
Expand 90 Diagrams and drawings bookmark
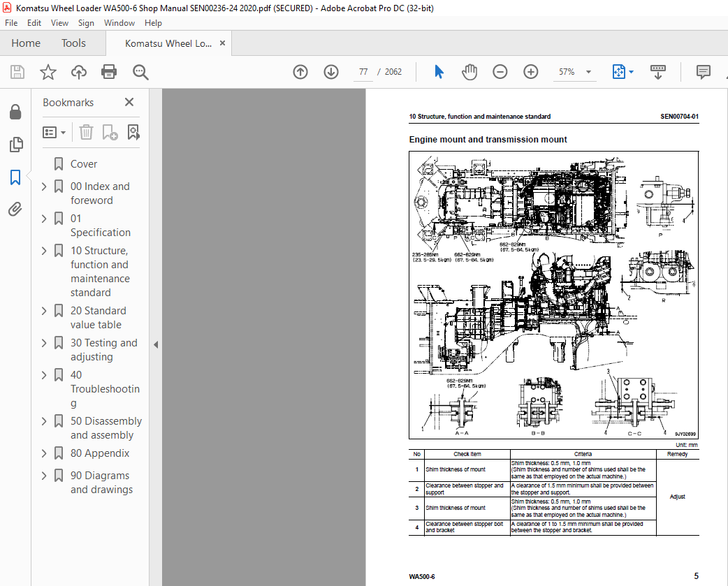44,476
